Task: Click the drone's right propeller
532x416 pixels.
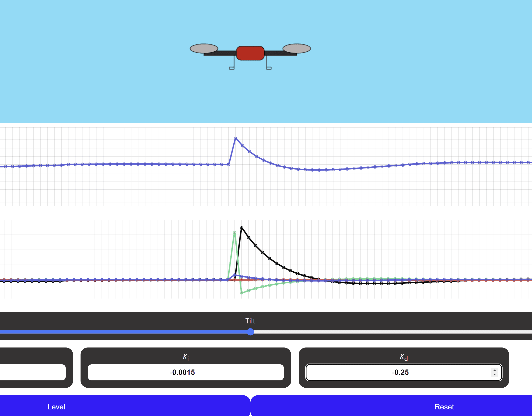Action: pyautogui.click(x=296, y=48)
